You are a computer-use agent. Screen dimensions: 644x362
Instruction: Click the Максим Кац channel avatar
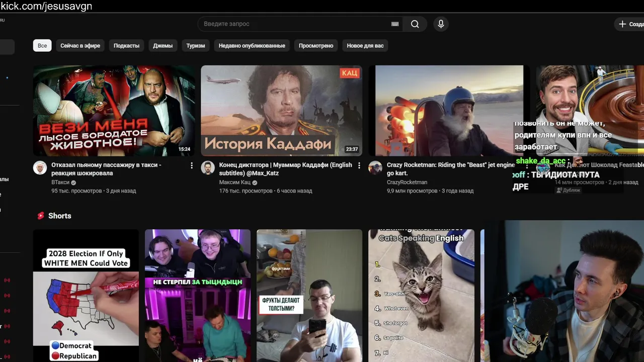(208, 168)
